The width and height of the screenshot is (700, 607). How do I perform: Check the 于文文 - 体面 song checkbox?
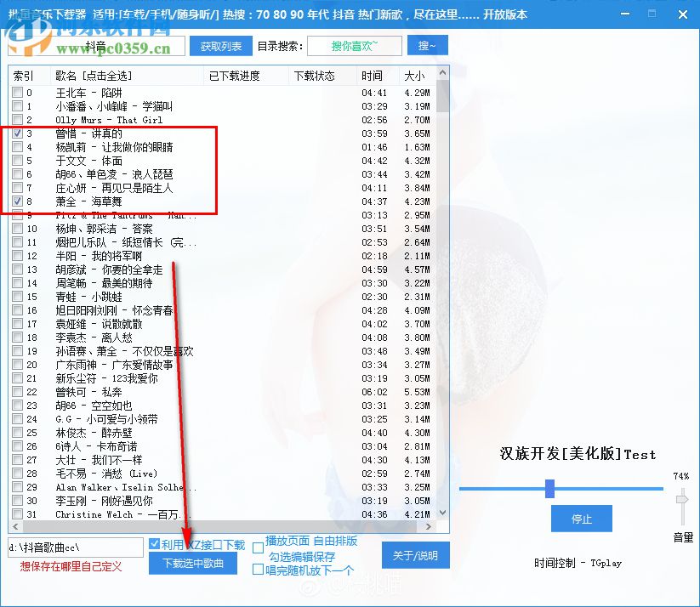pos(18,161)
